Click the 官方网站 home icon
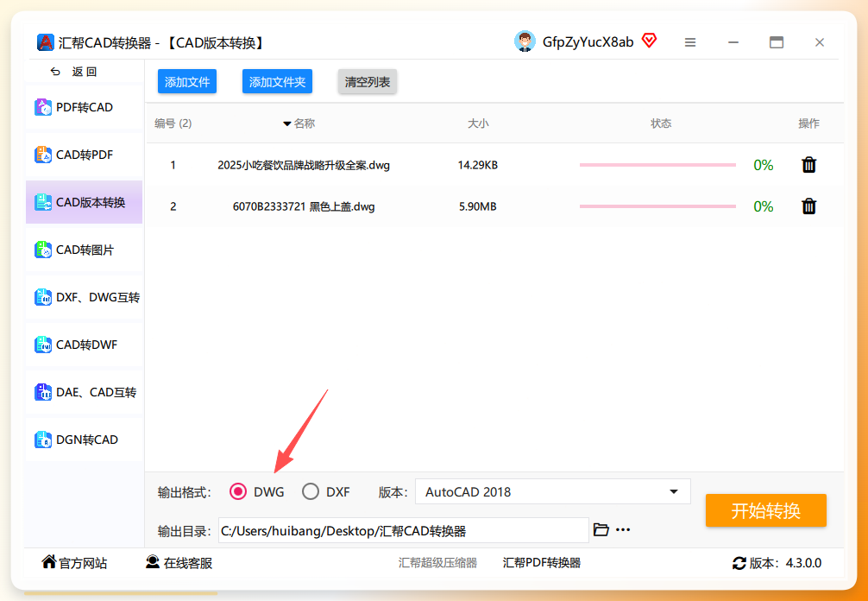 tap(48, 562)
